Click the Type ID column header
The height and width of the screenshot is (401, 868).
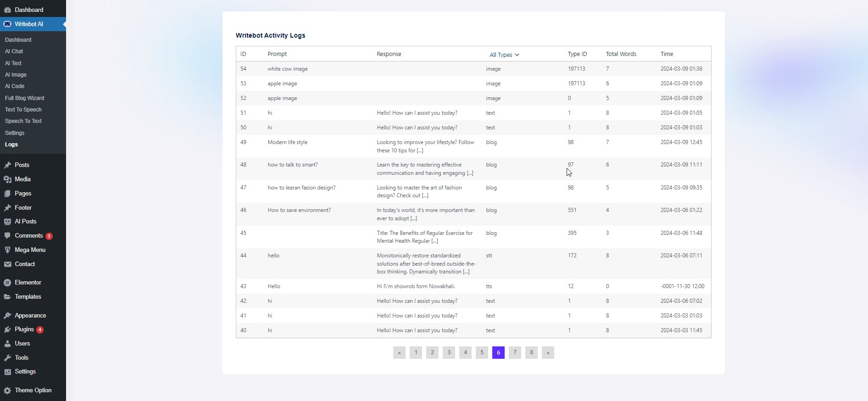577,54
